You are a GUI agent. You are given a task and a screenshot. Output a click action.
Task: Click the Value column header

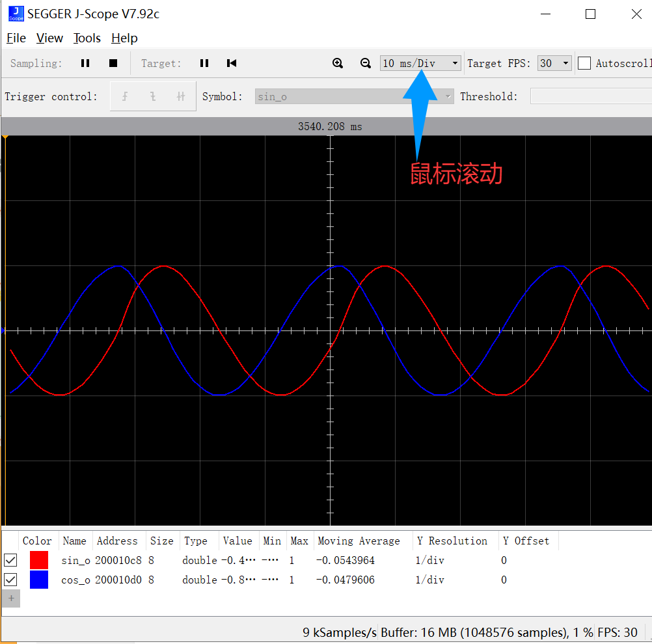click(238, 541)
